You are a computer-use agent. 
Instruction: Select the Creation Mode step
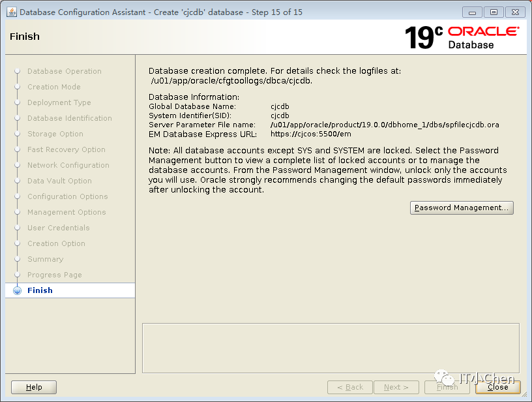(x=54, y=87)
